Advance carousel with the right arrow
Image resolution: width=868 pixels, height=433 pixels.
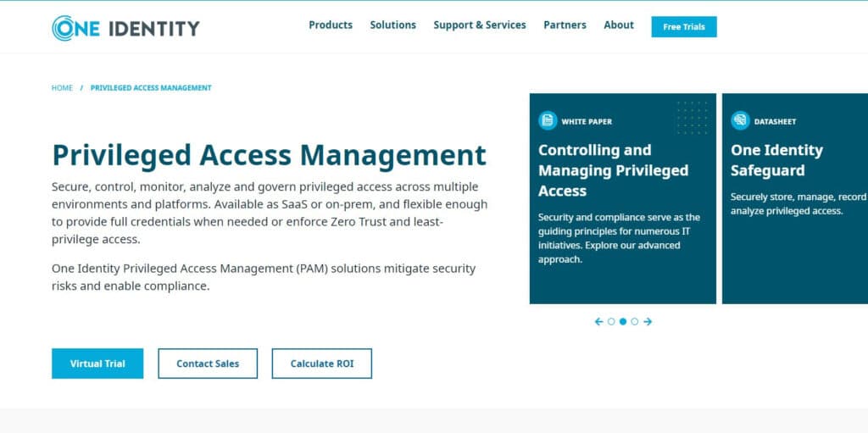pos(648,322)
